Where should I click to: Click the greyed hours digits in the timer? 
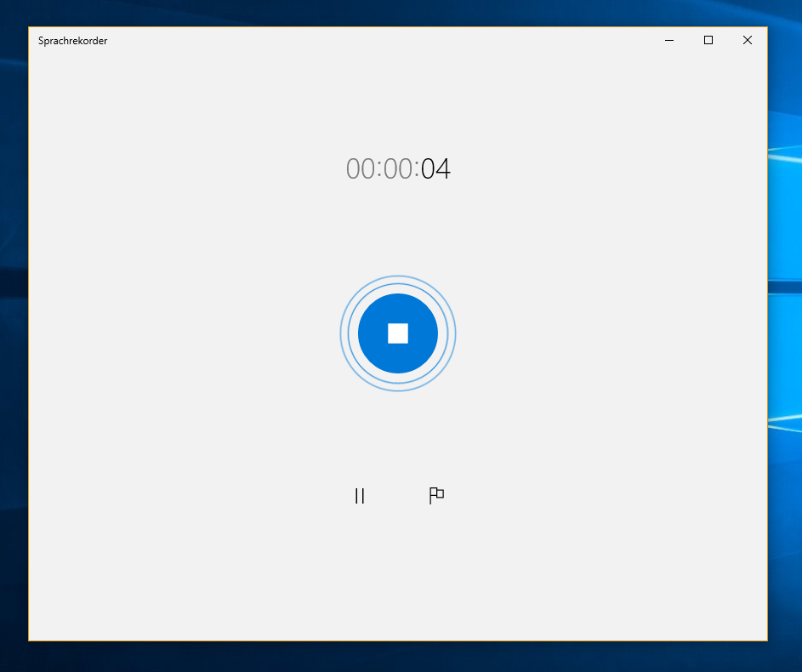pyautogui.click(x=360, y=169)
